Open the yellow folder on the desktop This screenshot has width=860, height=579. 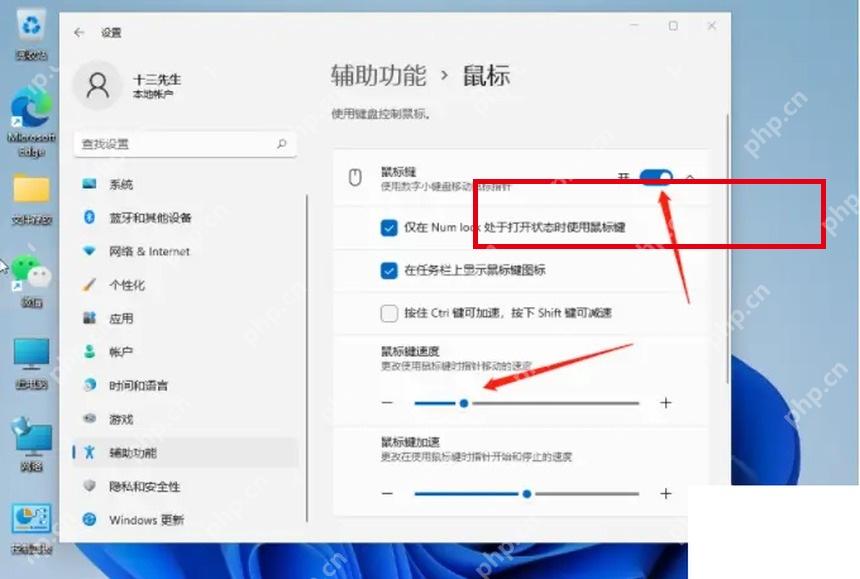coord(31,200)
